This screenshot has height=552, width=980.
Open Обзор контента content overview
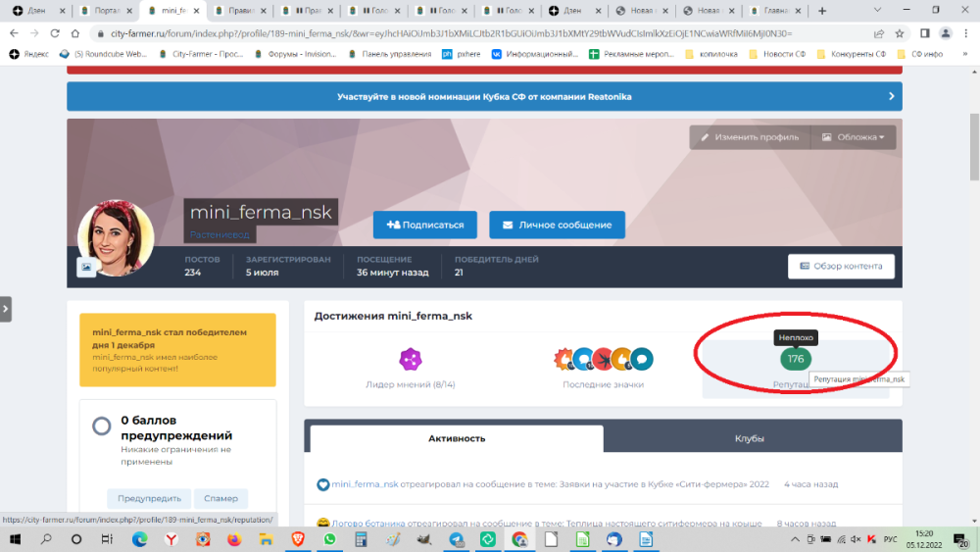(841, 266)
